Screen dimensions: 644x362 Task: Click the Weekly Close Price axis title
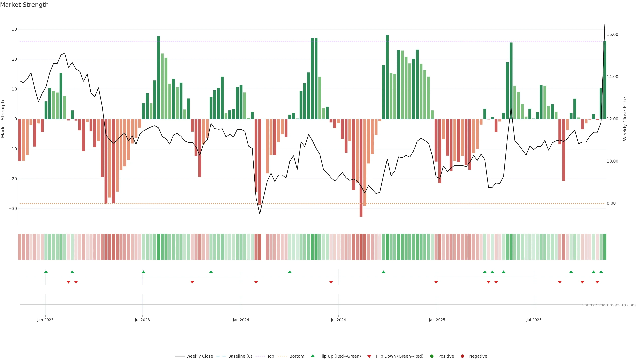pos(625,119)
